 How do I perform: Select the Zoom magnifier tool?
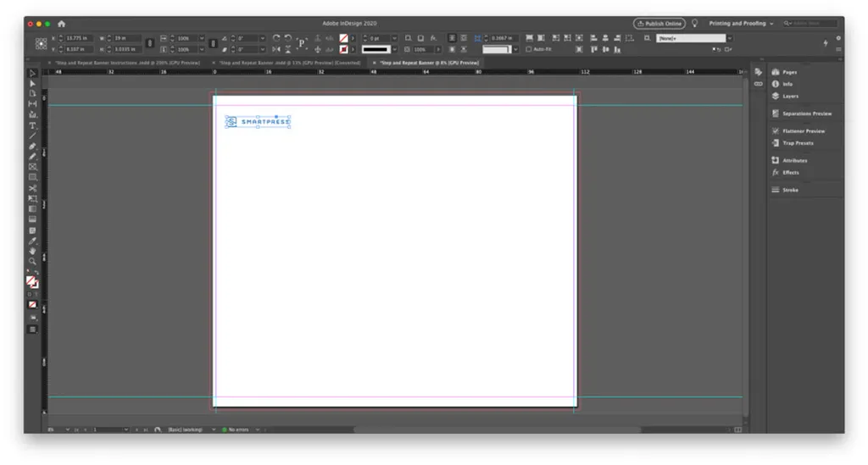pos(33,262)
